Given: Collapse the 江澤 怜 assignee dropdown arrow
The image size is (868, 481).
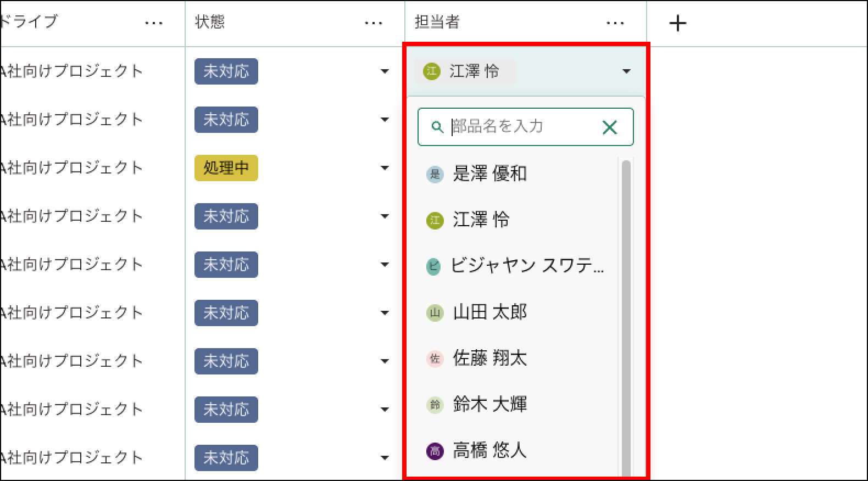Looking at the screenshot, I should pyautogui.click(x=626, y=71).
